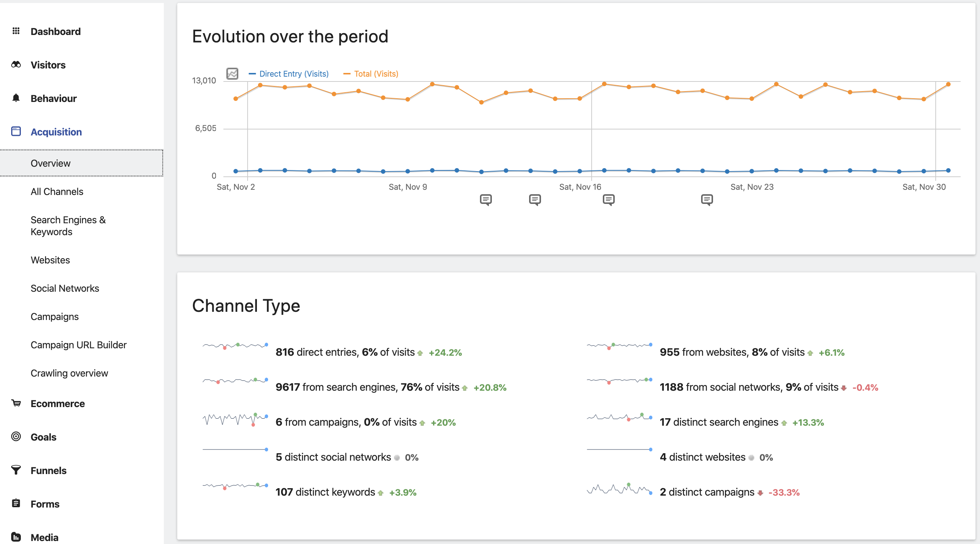Toggle the Total (Visits) series legend
The image size is (980, 544).
pyautogui.click(x=371, y=74)
